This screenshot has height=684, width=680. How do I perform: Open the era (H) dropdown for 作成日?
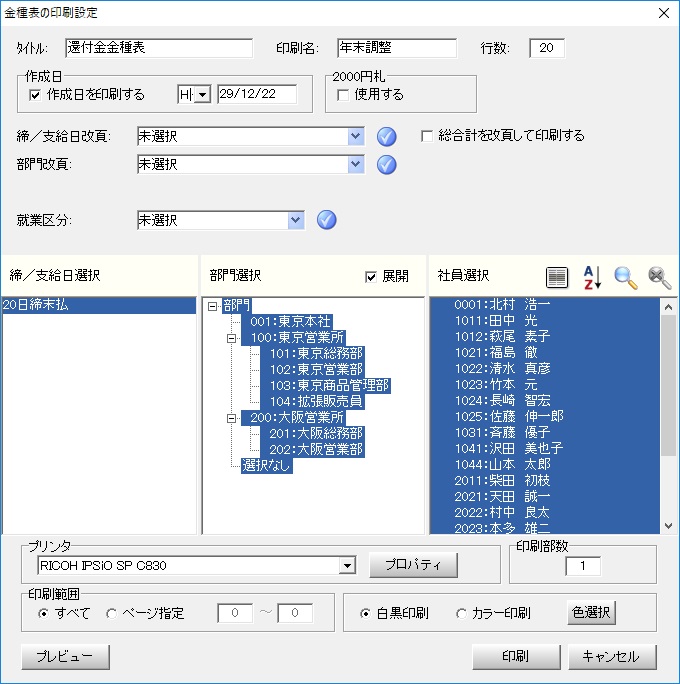[202, 95]
